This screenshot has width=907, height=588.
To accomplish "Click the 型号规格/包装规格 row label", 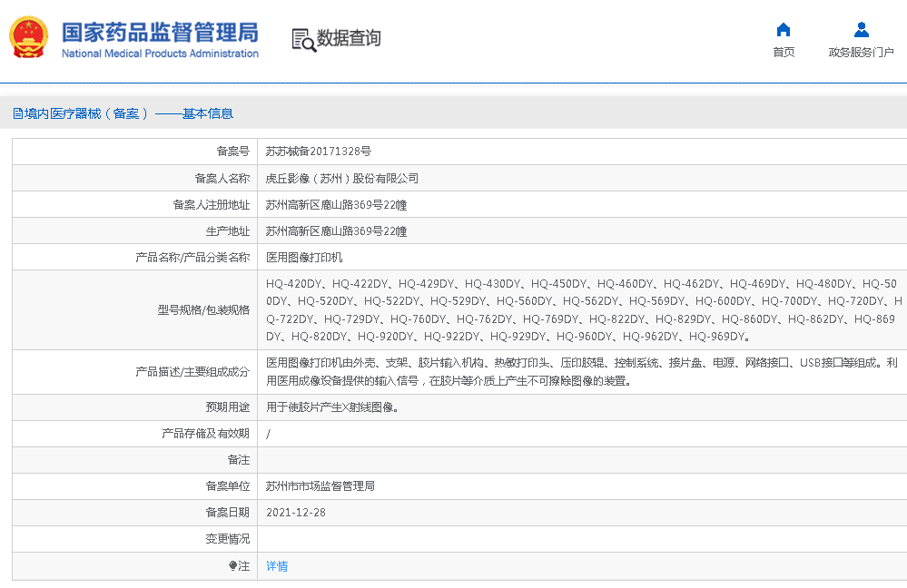I will click(203, 310).
